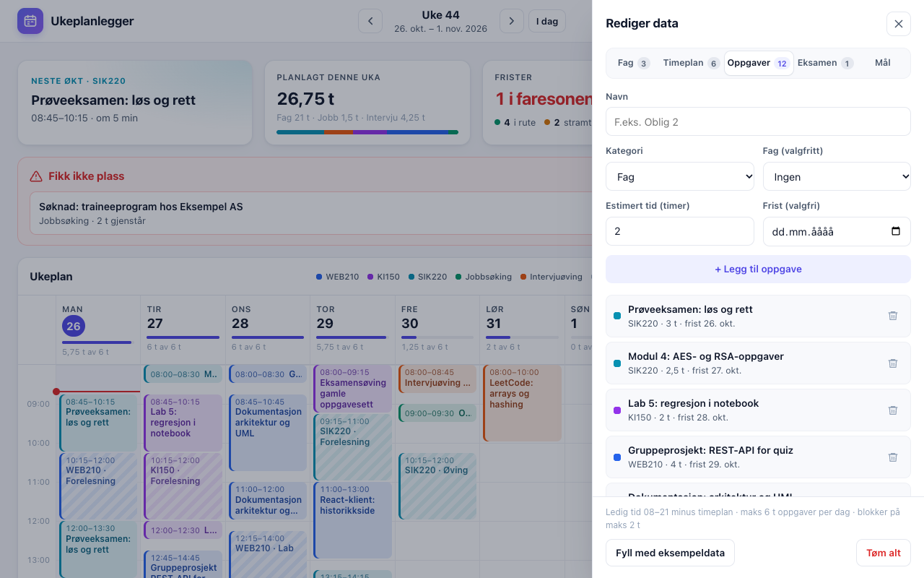Go to next week with right chevron

coord(512,21)
